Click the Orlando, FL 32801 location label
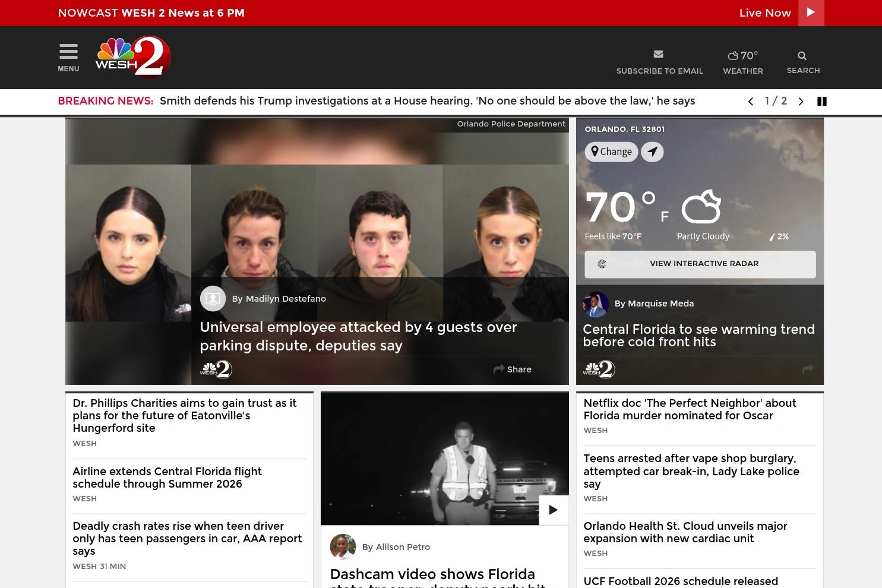The width and height of the screenshot is (882, 588). click(624, 129)
